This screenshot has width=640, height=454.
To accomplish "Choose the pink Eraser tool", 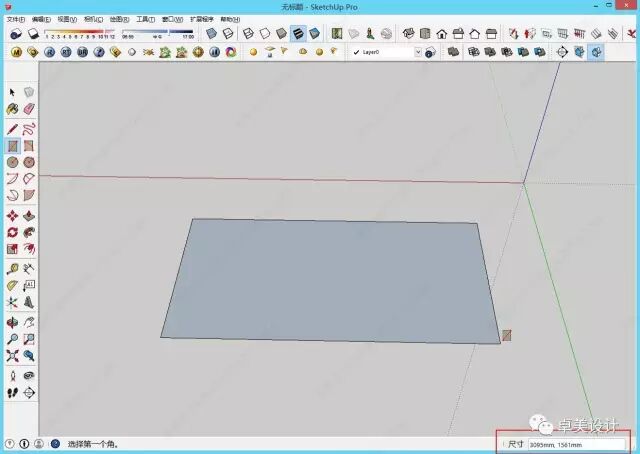I will (29, 109).
